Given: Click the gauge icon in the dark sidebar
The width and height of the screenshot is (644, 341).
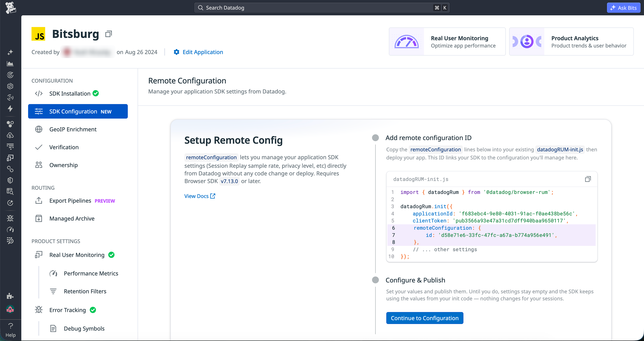Looking at the screenshot, I should tap(10, 230).
